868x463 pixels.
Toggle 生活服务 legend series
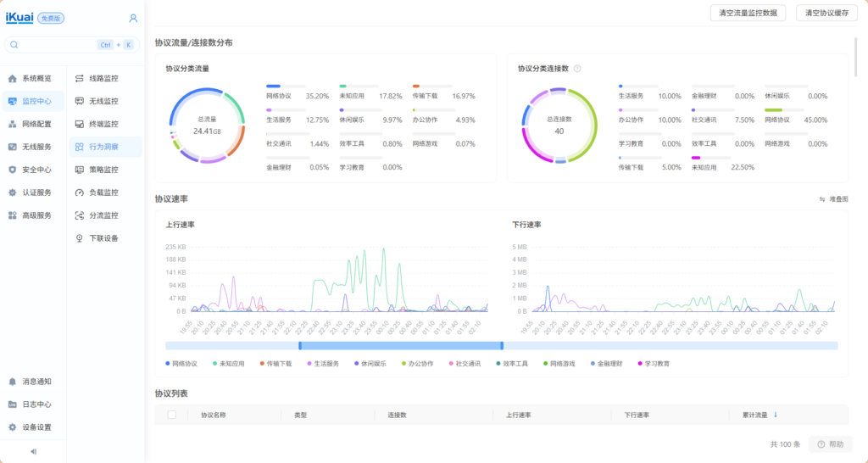323,364
